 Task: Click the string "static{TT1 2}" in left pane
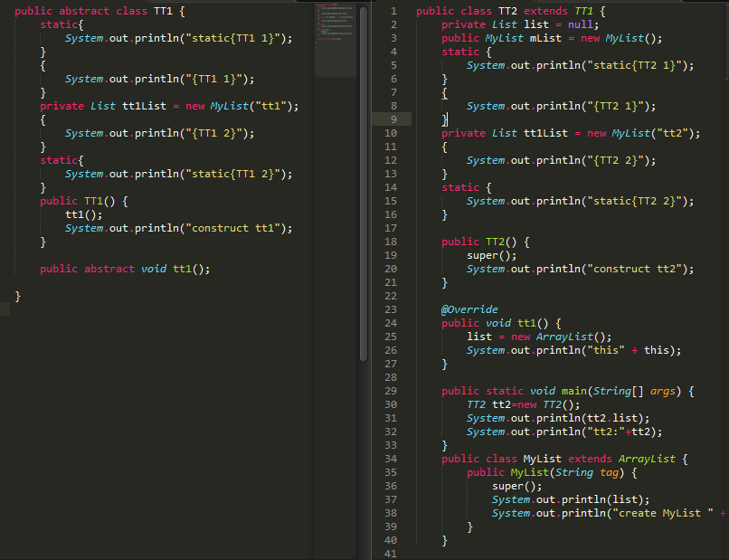tap(233, 174)
